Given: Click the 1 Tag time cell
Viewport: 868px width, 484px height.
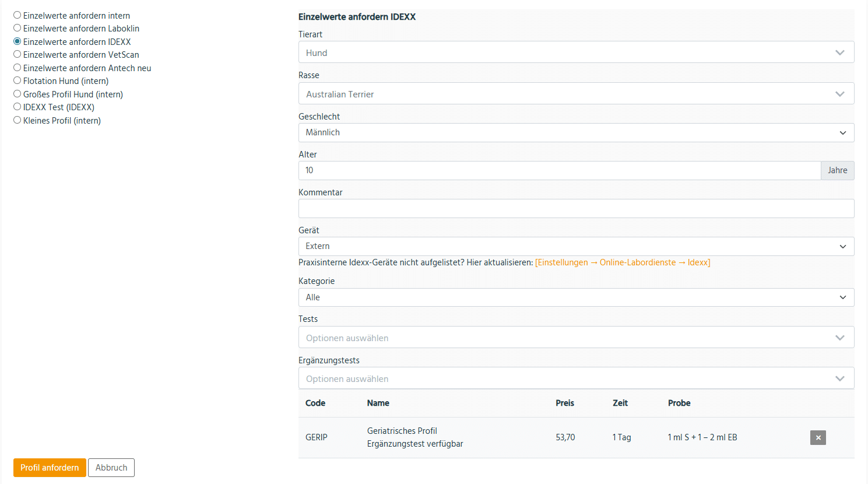Looking at the screenshot, I should coord(622,437).
